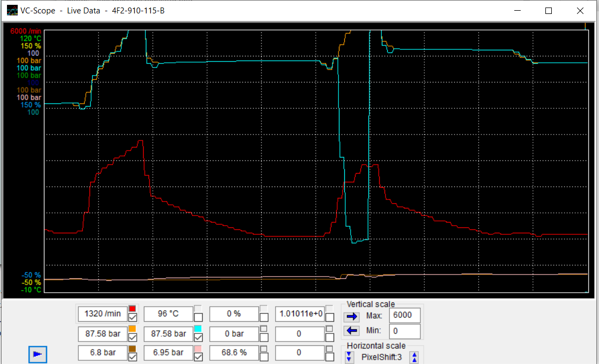
Task: Uncheck the 1320 /min channel checkbox
Action: pyautogui.click(x=132, y=317)
